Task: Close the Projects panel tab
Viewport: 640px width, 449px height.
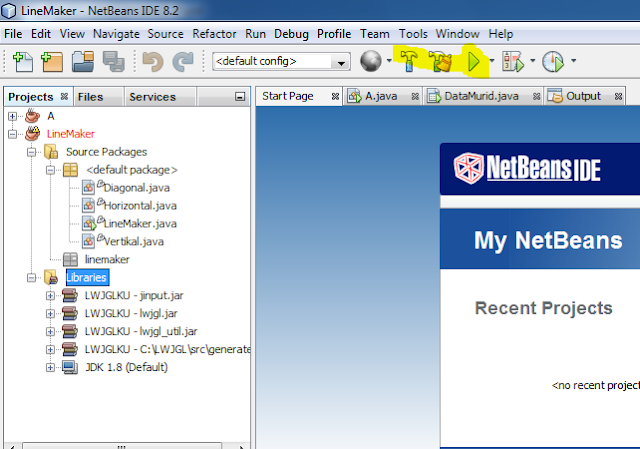Action: pos(64,96)
